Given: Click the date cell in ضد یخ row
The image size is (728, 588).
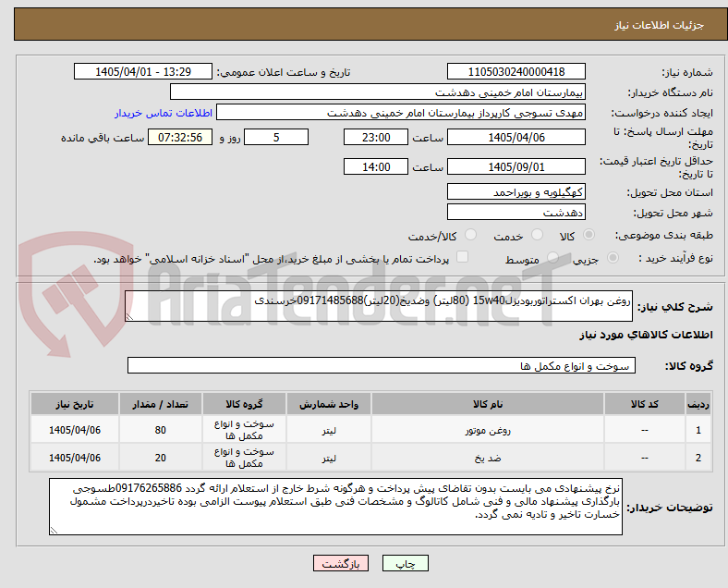Looking at the screenshot, I should tap(75, 458).
